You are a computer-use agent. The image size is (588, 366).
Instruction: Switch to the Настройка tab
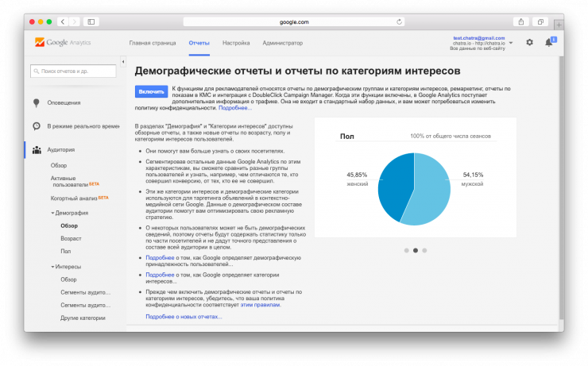236,43
